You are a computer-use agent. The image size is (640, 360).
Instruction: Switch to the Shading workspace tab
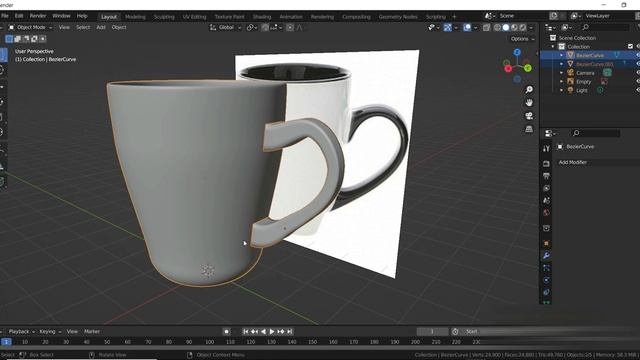point(262,17)
